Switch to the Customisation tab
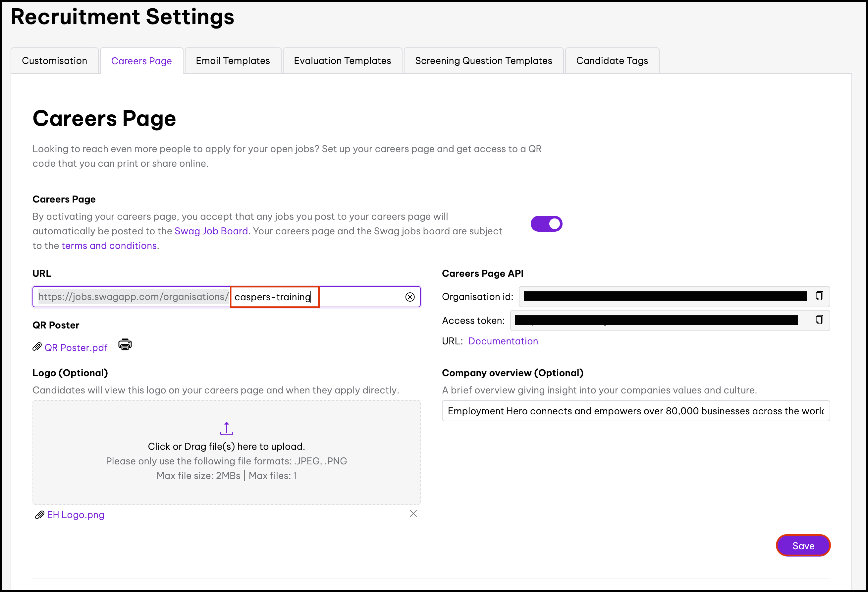868x592 pixels. (x=55, y=61)
